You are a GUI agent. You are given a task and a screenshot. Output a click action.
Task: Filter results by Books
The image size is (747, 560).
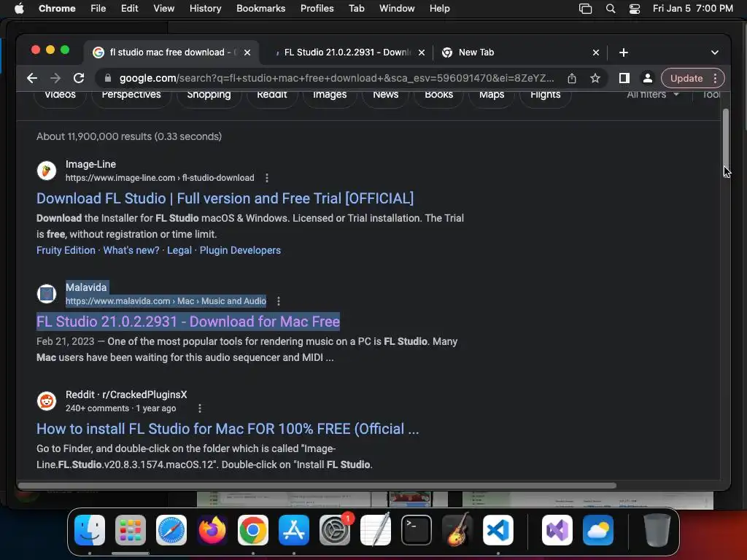pos(438,96)
